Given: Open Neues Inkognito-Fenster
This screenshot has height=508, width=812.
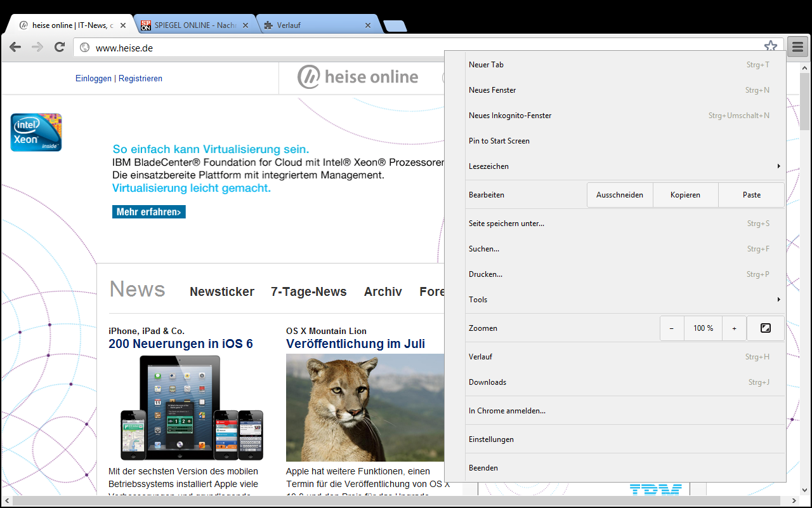Looking at the screenshot, I should (x=625, y=116).
